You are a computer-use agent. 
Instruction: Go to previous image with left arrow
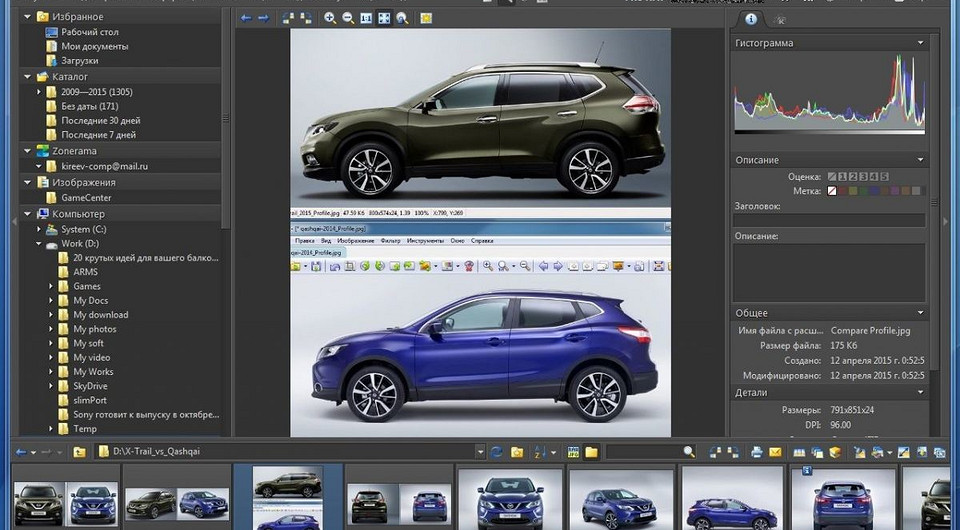(x=246, y=18)
